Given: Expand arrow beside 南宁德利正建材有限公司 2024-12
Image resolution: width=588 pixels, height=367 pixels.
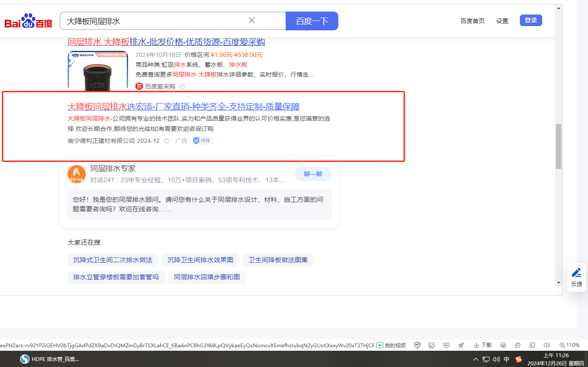Looking at the screenshot, I should tap(167, 141).
